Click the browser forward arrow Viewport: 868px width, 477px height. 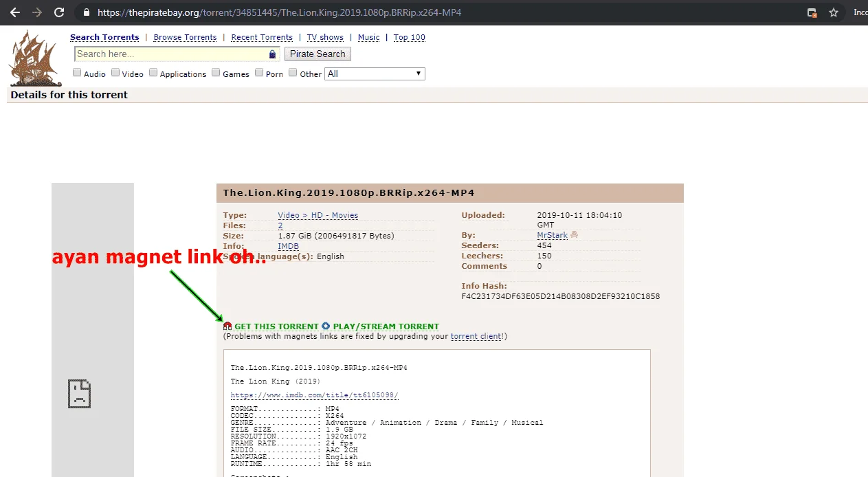point(37,12)
